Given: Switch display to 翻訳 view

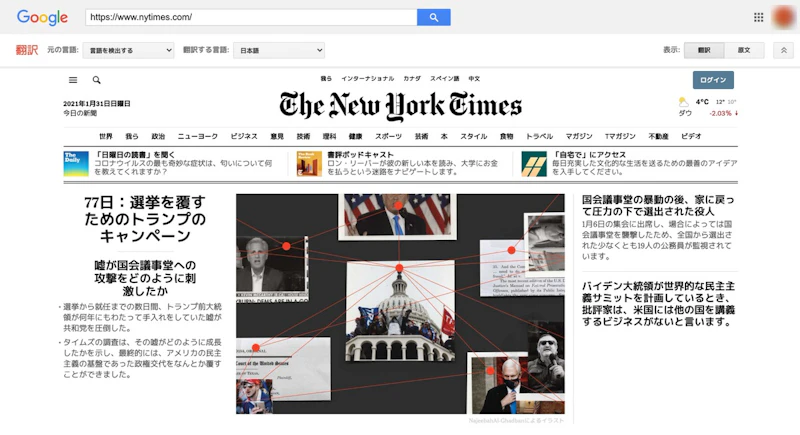Looking at the screenshot, I should click(704, 50).
